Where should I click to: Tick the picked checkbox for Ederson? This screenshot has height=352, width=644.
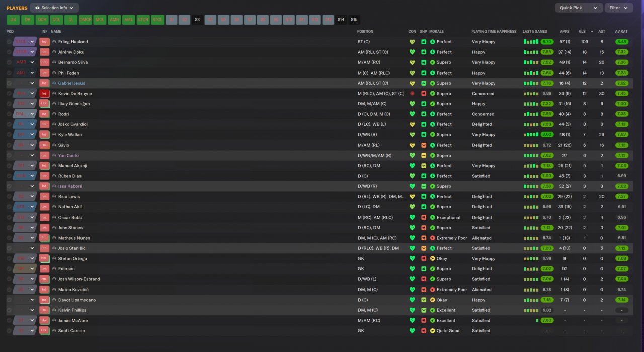(x=9, y=269)
